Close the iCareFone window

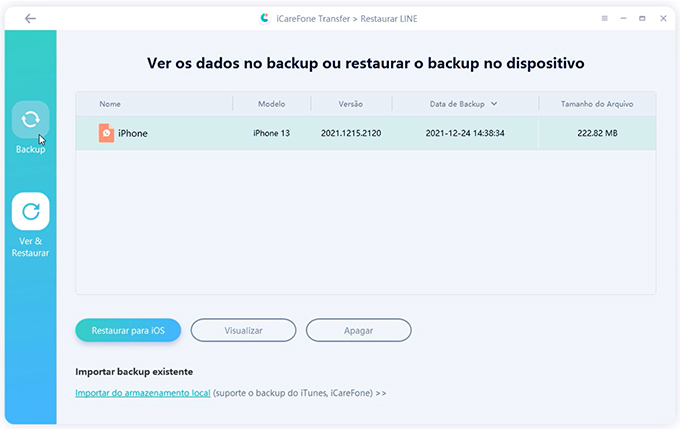(x=663, y=18)
